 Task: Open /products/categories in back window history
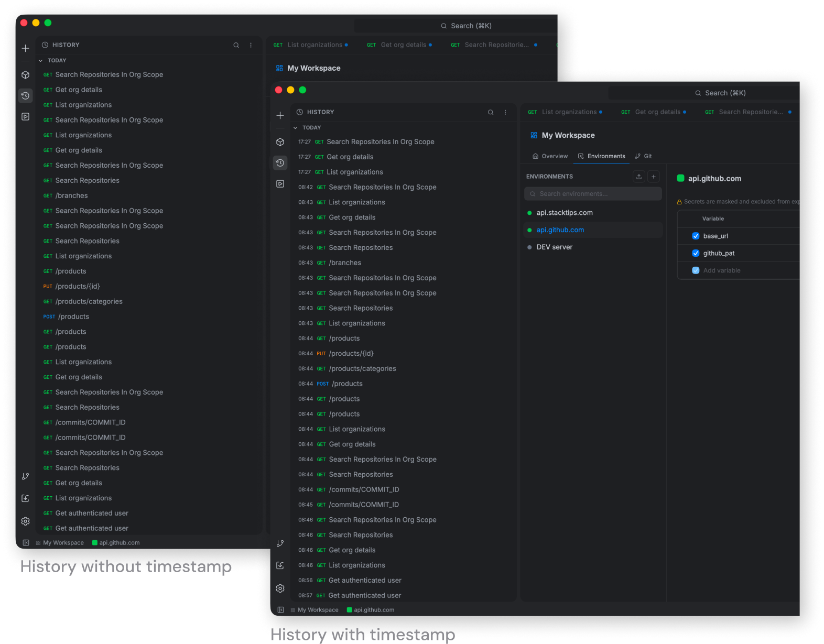(149, 302)
